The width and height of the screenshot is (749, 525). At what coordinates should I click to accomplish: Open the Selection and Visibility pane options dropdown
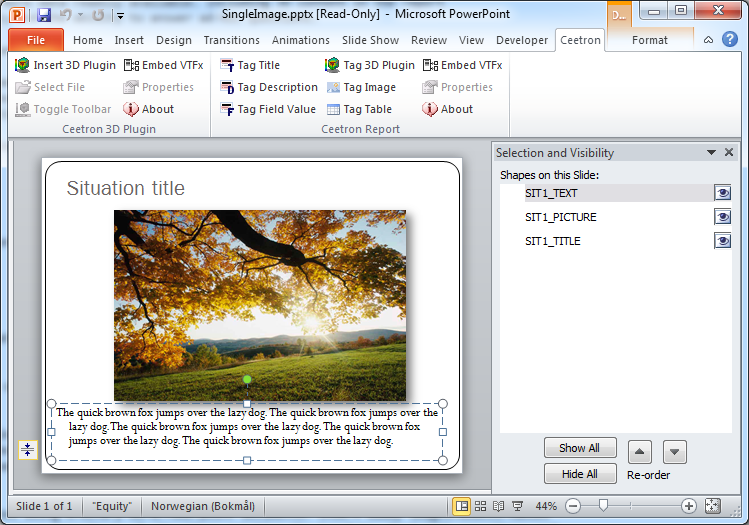[711, 153]
